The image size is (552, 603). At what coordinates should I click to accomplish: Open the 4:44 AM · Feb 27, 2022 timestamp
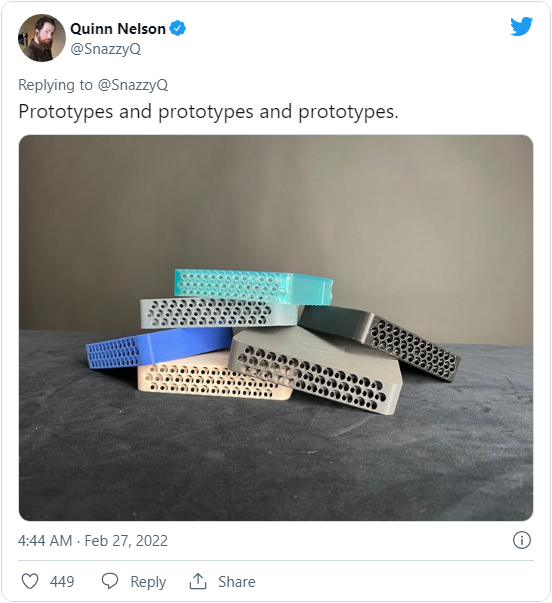click(93, 541)
